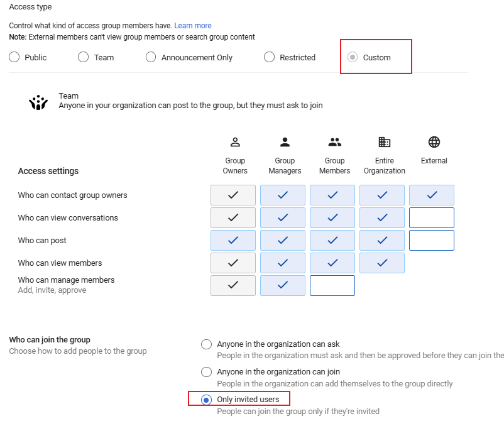The width and height of the screenshot is (504, 426).
Task: Choose Anyone in the organization can join
Action: click(206, 372)
